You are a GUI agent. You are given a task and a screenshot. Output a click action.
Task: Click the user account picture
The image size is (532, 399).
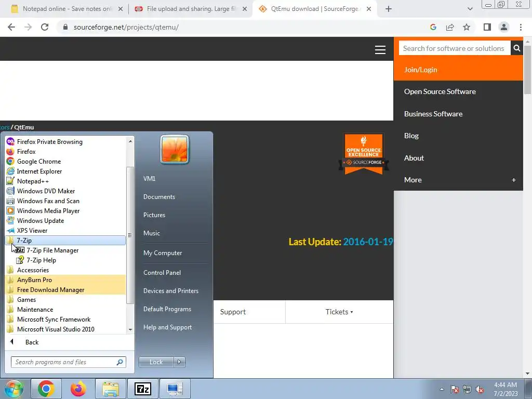pos(175,149)
